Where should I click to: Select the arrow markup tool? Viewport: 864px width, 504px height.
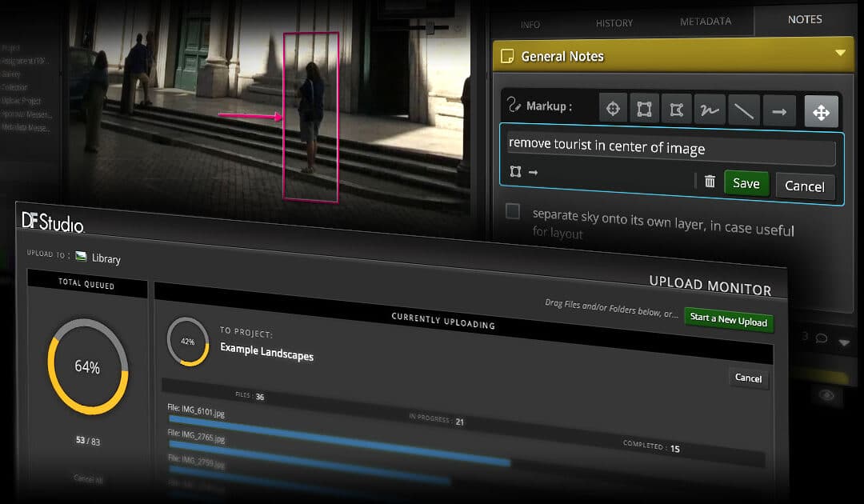pyautogui.click(x=779, y=112)
